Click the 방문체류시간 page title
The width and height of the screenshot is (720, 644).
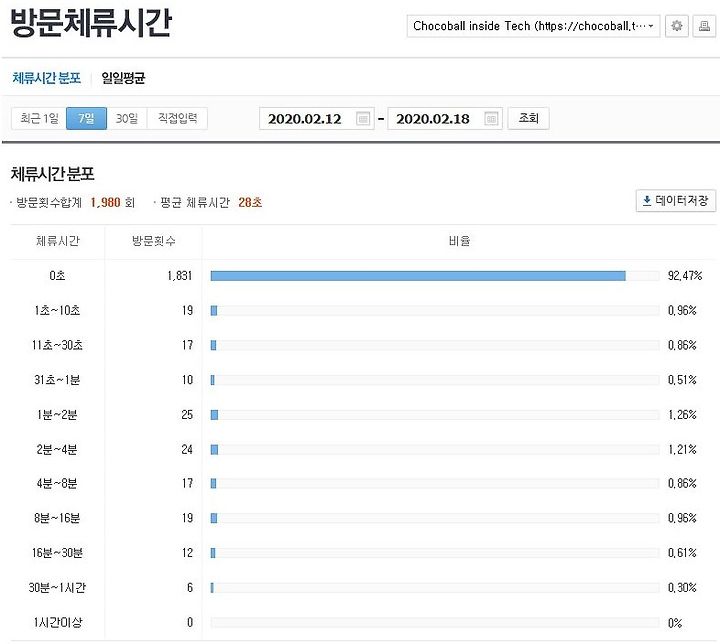click(90, 23)
